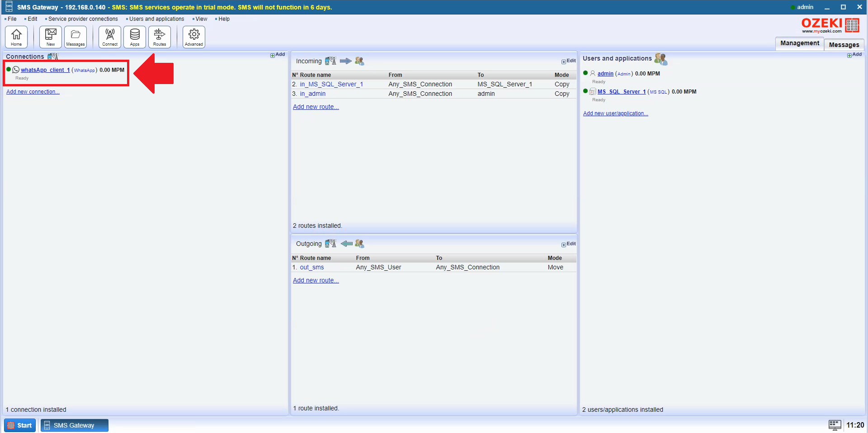Select the Connect antenna toolbar icon
Viewport: 868px width, 433px height.
click(x=110, y=37)
